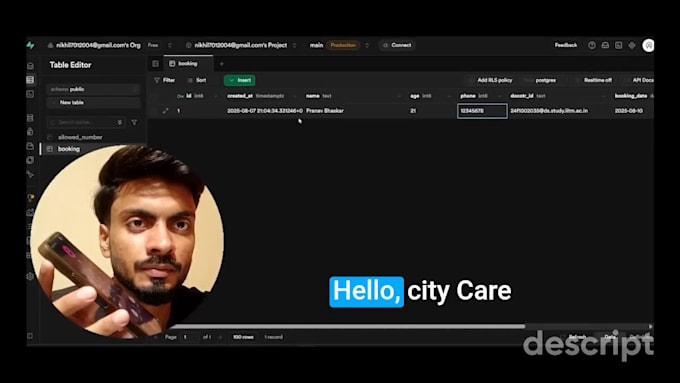Select the booking table in sidebar list
Image resolution: width=680 pixels, height=383 pixels.
pos(69,149)
